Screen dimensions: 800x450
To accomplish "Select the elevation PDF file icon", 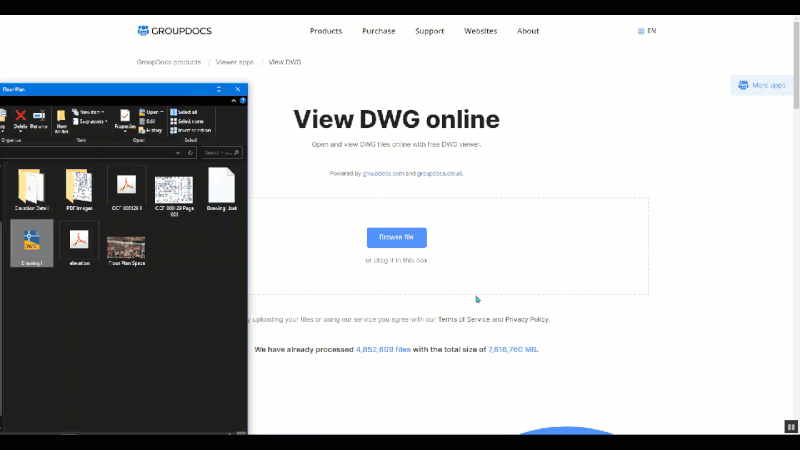I will pyautogui.click(x=79, y=243).
